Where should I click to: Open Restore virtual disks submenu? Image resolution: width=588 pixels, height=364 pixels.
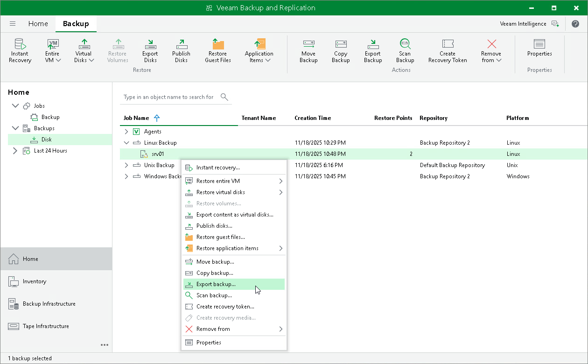click(x=234, y=192)
